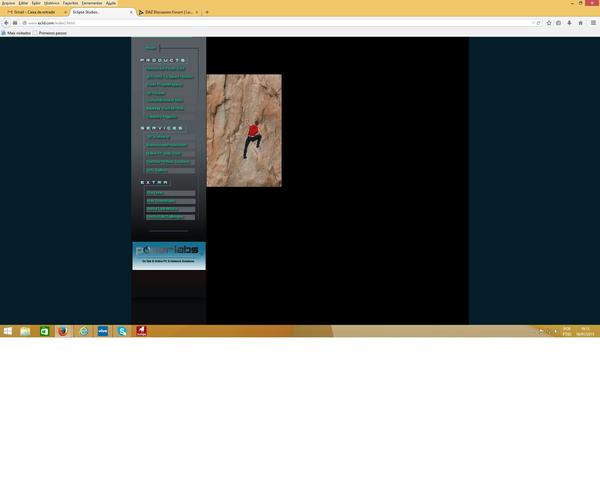Bookmark this page with the star icon

[x=549, y=23]
